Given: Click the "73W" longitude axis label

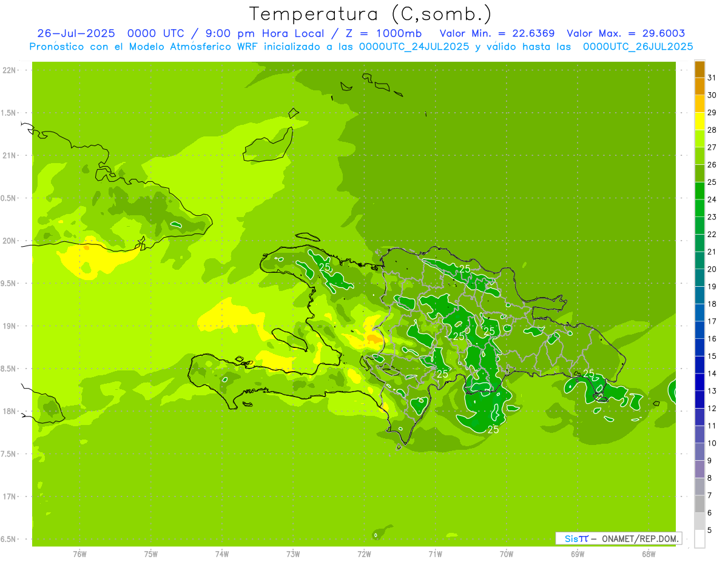Looking at the screenshot, I should pyautogui.click(x=293, y=554).
